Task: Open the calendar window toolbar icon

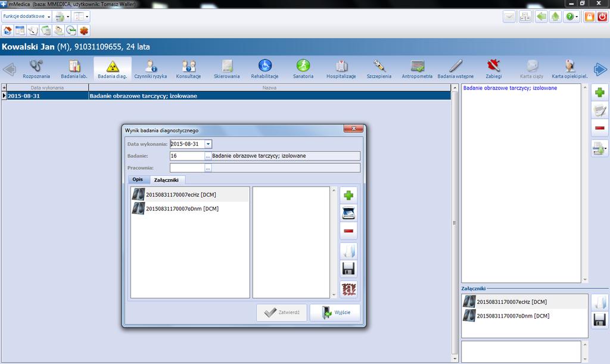Action: pyautogui.click(x=20, y=30)
